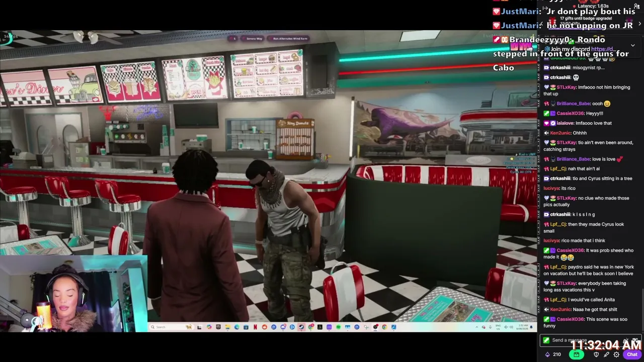Show hidden system tray icons
This screenshot has width=644, height=362.
477,327
